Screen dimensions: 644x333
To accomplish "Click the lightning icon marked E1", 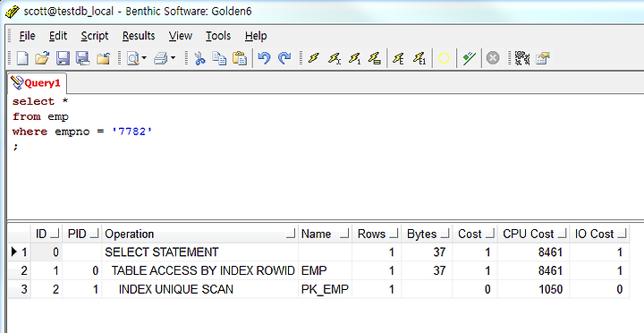I will click(x=419, y=58).
